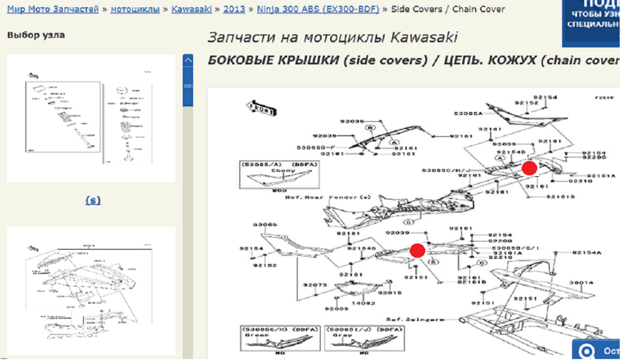Screen dimensions: 627x364
Task: Click the blue promo banner beside the page heading
Action: tap(591, 23)
